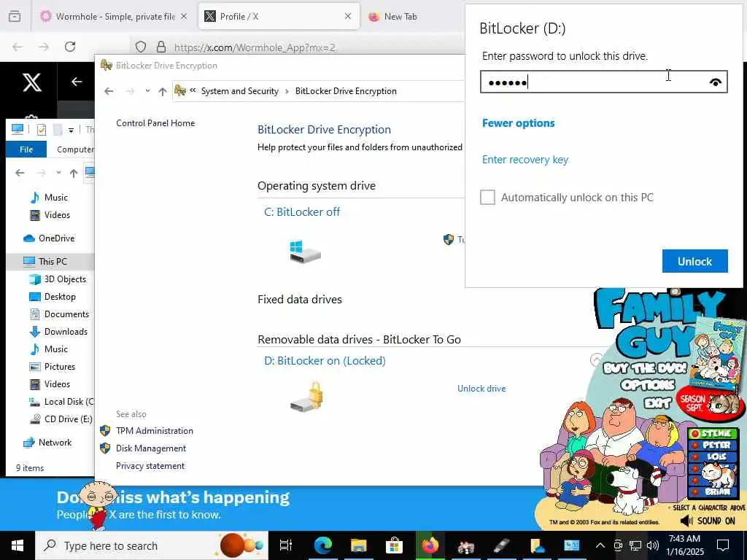Toggle Sound On in Family Guy widget

point(708,521)
